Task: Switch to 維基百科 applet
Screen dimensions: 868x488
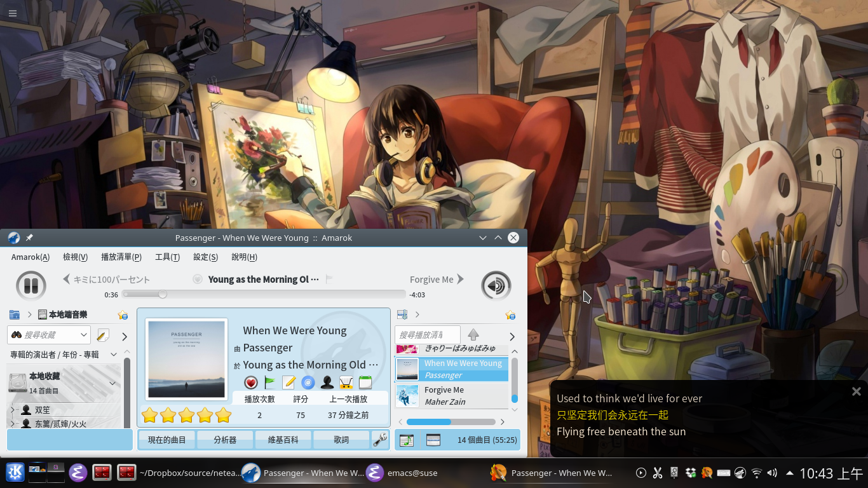Action: (x=283, y=440)
